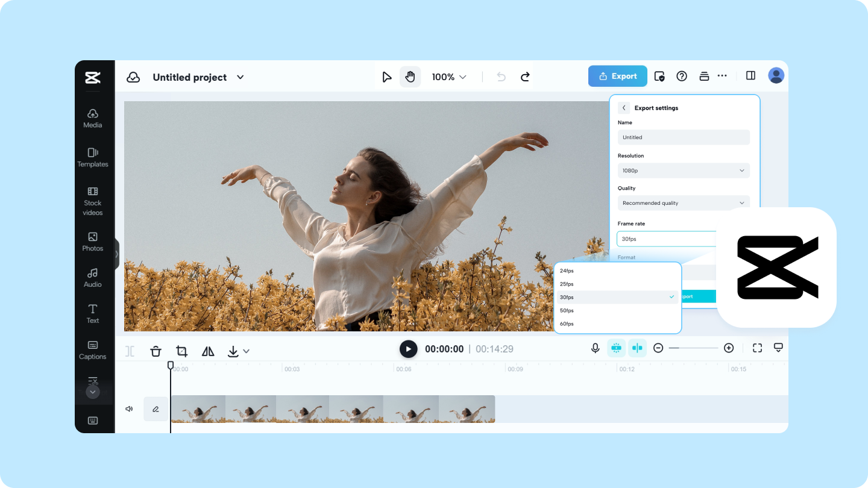Click the download arrow icon

coord(233,351)
